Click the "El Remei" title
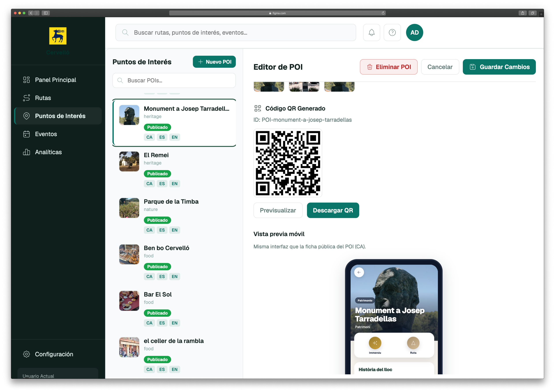 coord(156,155)
